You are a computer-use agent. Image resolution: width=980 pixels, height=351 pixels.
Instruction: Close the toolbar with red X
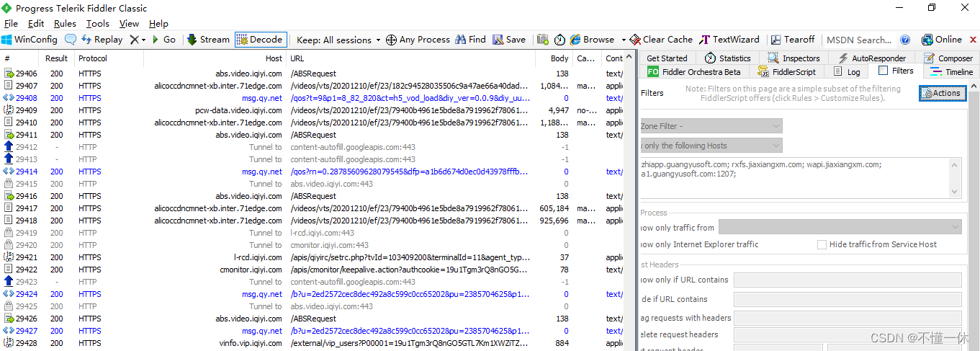pyautogui.click(x=972, y=40)
